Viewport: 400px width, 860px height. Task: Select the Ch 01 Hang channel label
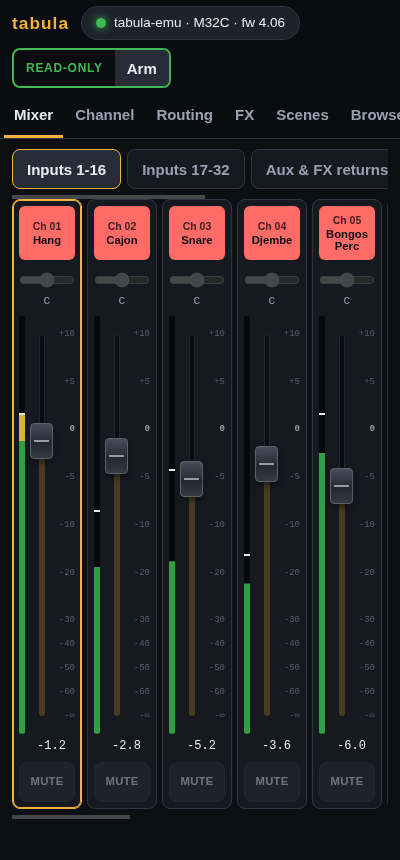click(x=47, y=233)
